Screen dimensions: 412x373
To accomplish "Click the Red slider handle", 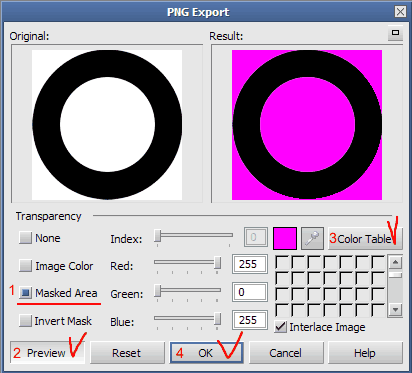I will coord(217,263).
